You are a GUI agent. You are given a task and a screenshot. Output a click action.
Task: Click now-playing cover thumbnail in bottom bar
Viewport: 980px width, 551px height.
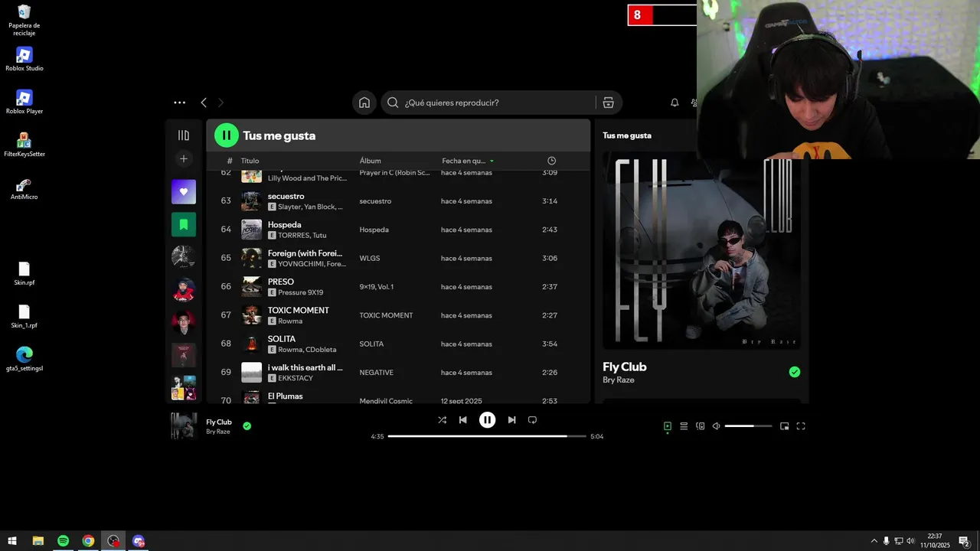tap(184, 426)
